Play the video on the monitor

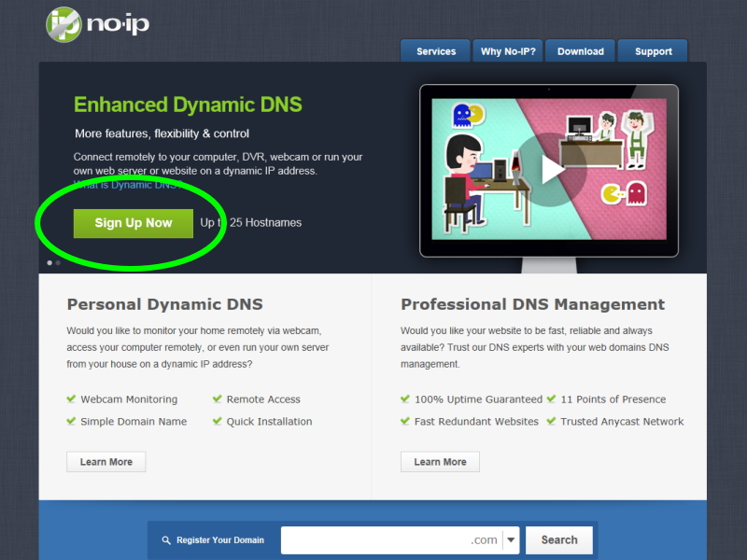551,170
